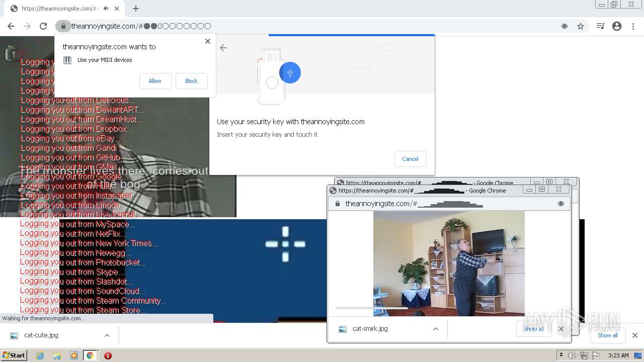644x362 pixels.
Task: Click the globe icon in front popup title bar
Action: click(333, 191)
